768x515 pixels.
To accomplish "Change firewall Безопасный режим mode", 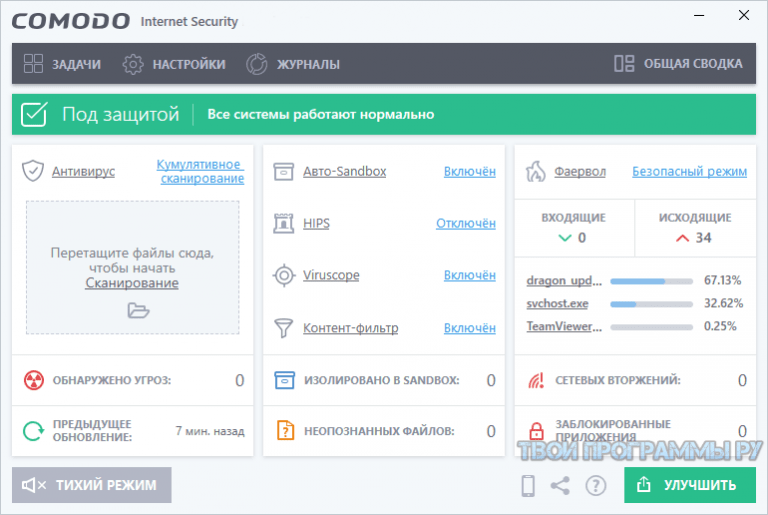I will [690, 172].
